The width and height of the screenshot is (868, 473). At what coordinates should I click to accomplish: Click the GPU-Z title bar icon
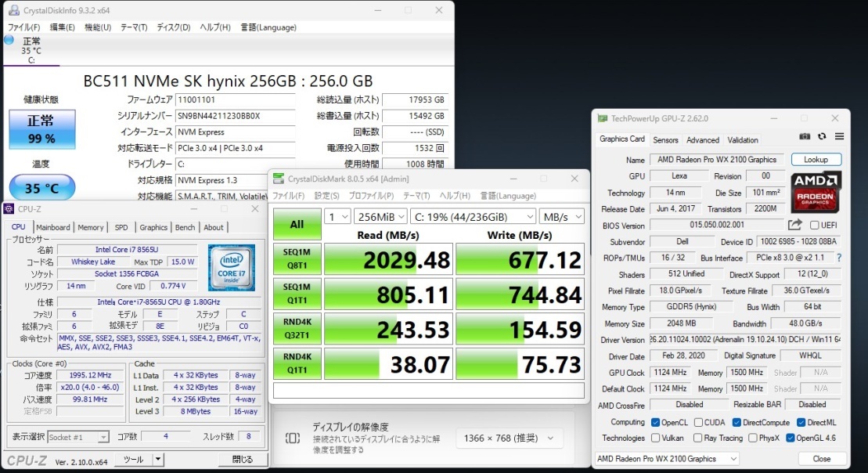tap(603, 118)
